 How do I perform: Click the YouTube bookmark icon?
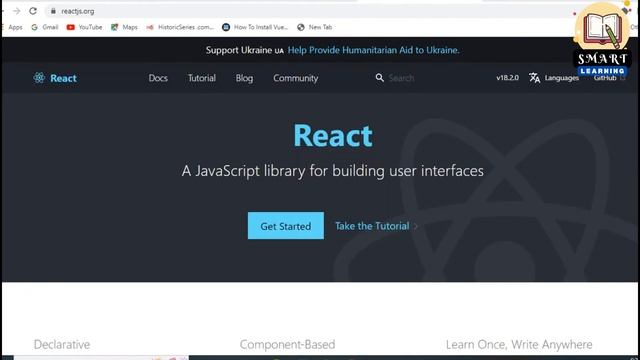pyautogui.click(x=71, y=27)
